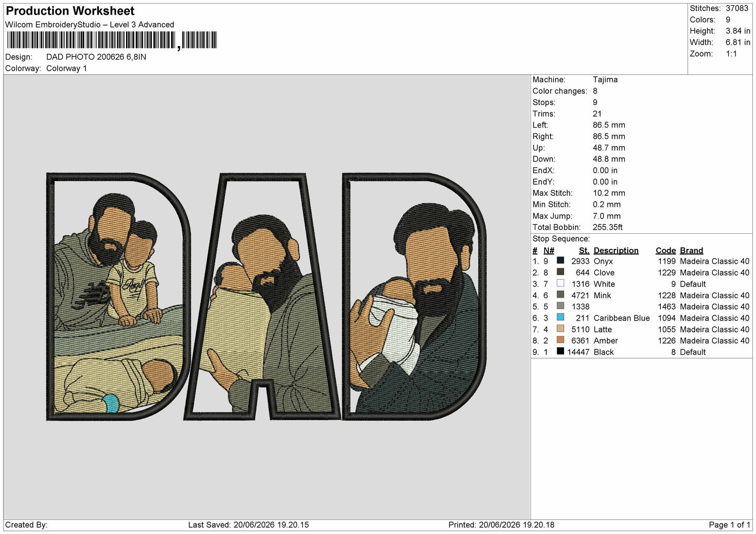The height and width of the screenshot is (534, 756).
Task: Click the Amber code 1226
Action: (667, 340)
